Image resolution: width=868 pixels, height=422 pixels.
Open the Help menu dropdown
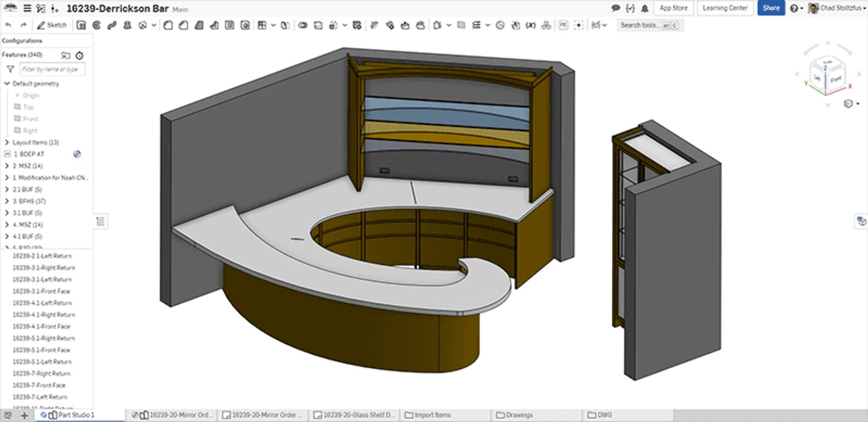[796, 8]
